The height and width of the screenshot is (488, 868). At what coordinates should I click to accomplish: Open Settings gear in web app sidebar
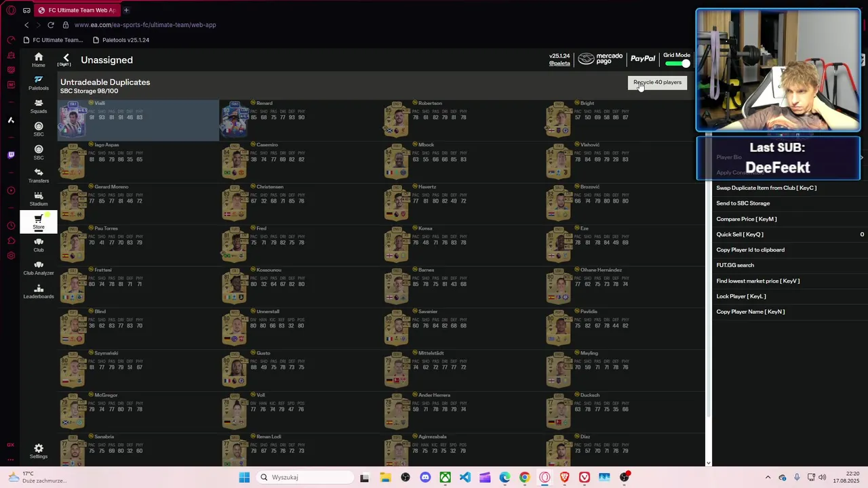point(39,451)
